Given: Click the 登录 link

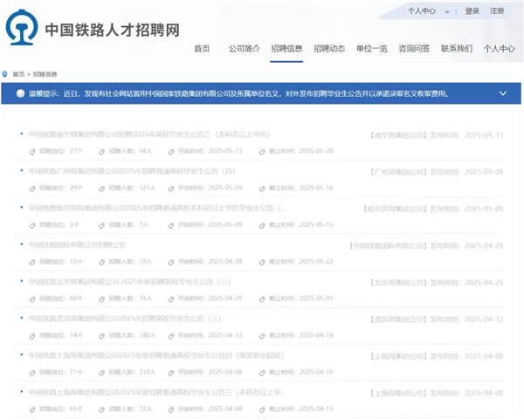Looking at the screenshot, I should click(472, 11).
